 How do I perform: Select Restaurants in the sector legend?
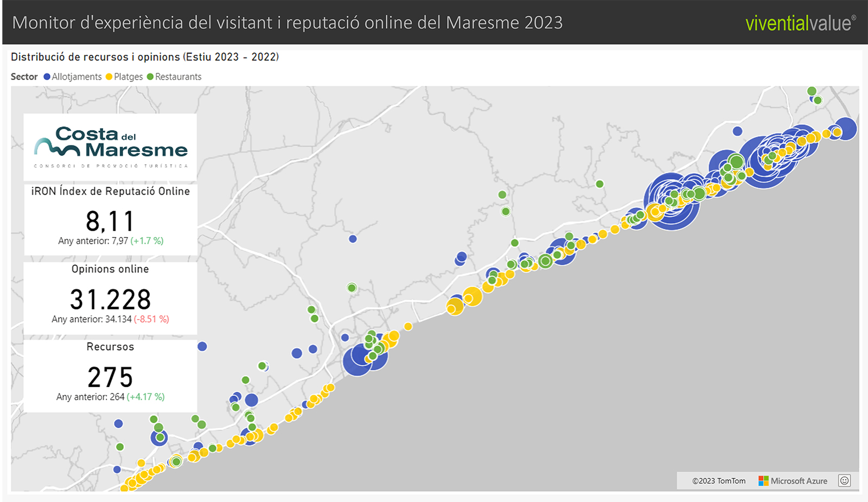[x=174, y=77]
